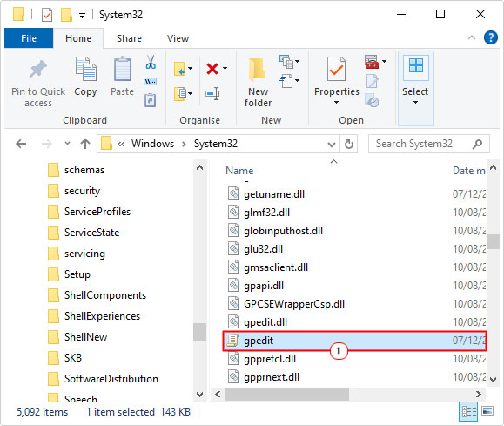
Task: Click the New item icon
Action: 286,62
